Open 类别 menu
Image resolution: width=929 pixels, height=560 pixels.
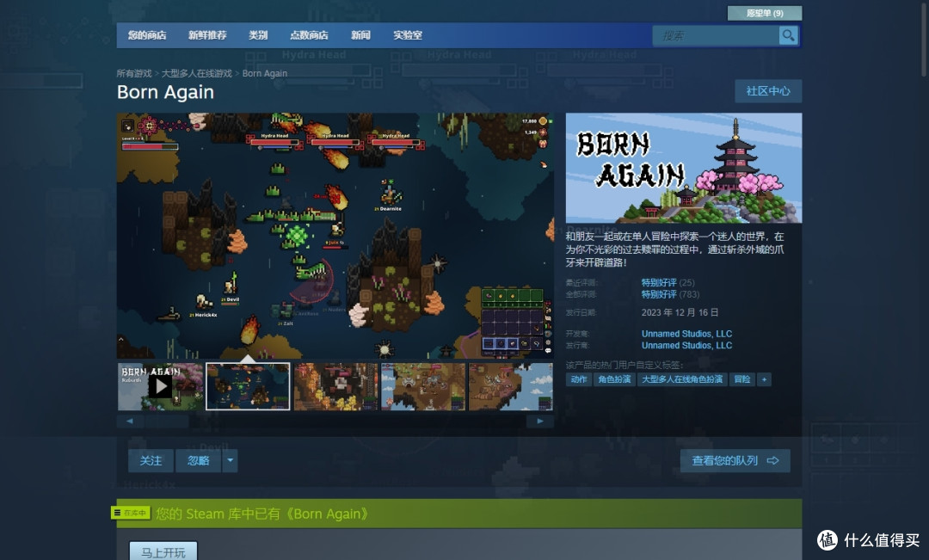(x=258, y=35)
